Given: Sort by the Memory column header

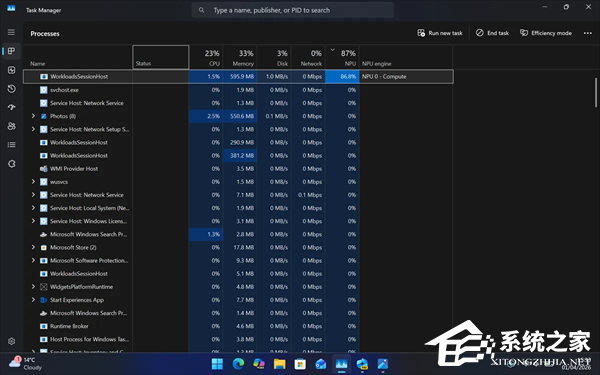Looking at the screenshot, I should [x=240, y=57].
